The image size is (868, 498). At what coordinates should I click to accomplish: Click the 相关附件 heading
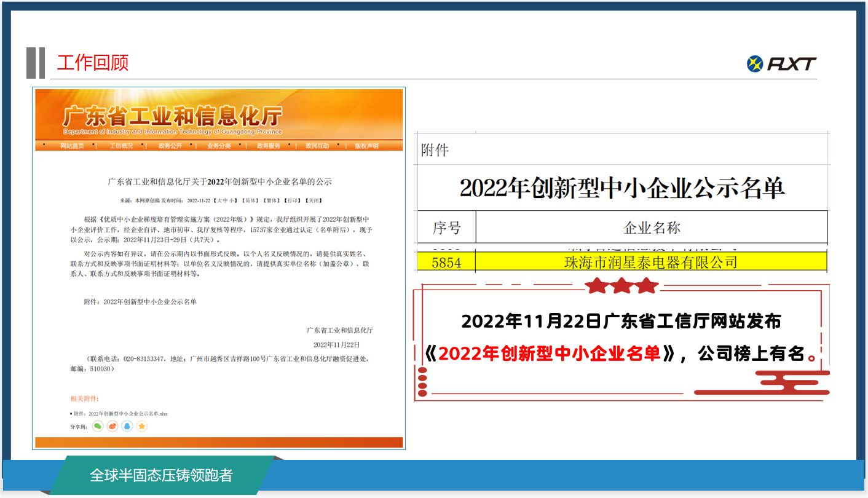coord(85,398)
